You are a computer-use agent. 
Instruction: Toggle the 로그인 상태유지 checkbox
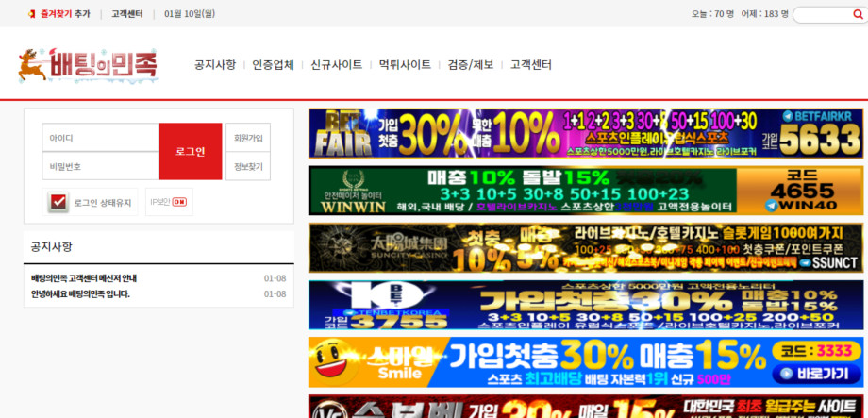(x=58, y=202)
